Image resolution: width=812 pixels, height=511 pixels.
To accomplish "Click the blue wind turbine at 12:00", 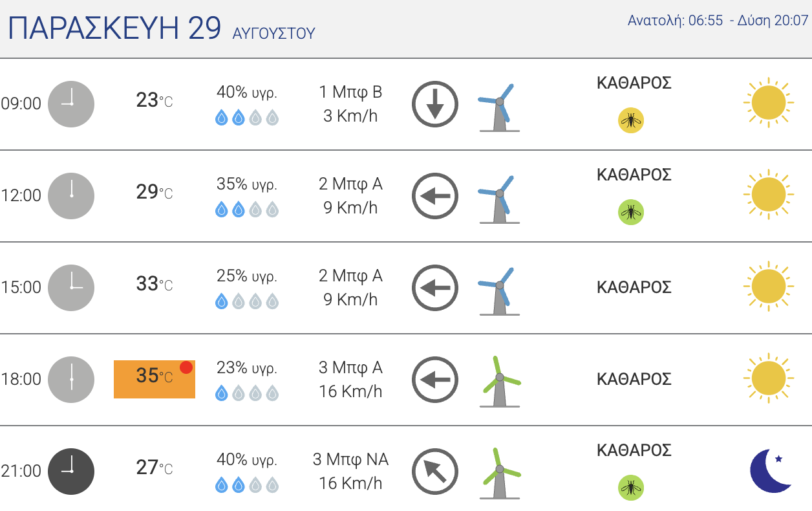I will pos(499,199).
